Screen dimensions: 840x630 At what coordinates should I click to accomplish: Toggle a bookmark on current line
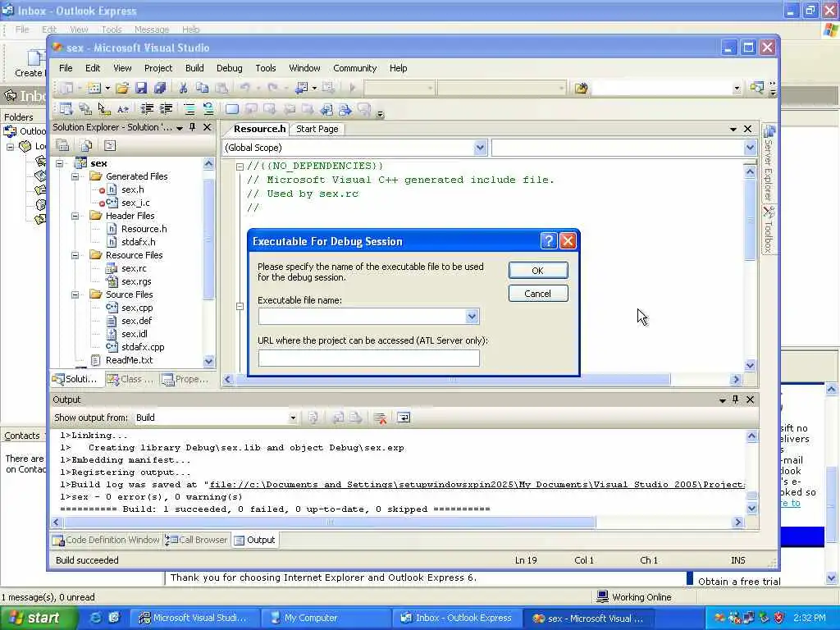(x=232, y=109)
